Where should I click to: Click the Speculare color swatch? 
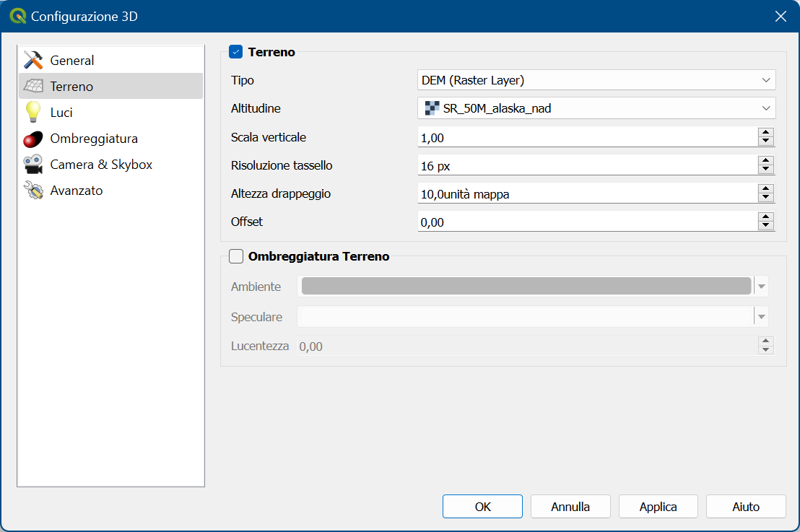(526, 317)
